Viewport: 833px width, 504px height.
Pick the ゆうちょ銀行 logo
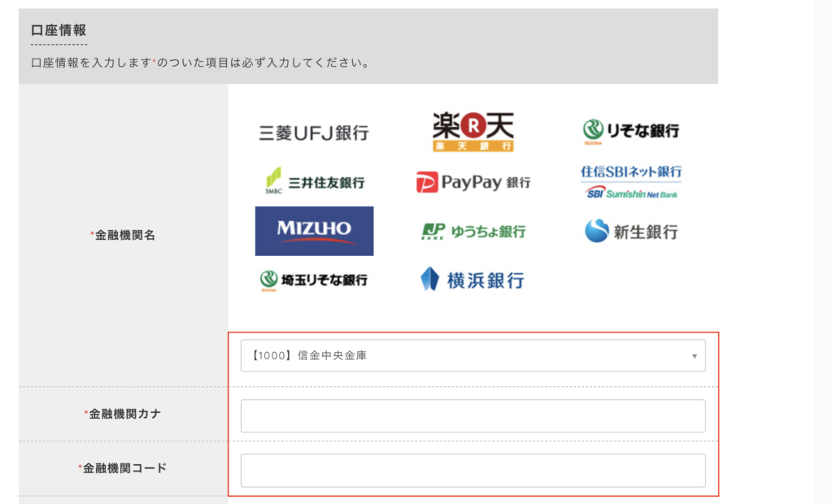tap(473, 232)
